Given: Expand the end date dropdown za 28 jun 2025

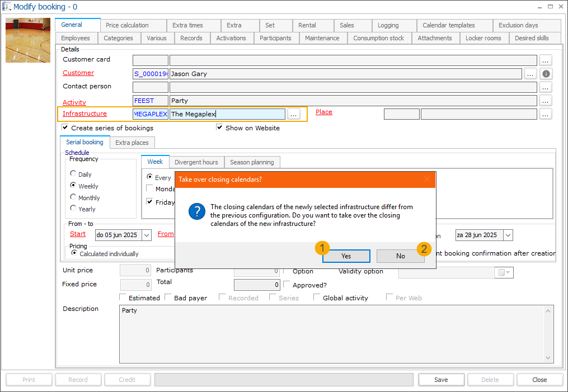Looking at the screenshot, I should [507, 235].
